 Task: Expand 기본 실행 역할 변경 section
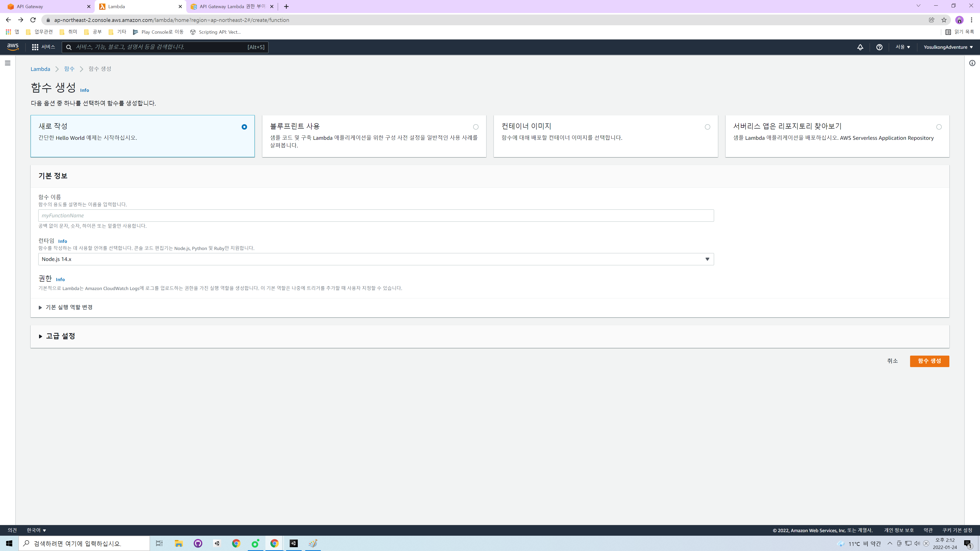pyautogui.click(x=65, y=307)
